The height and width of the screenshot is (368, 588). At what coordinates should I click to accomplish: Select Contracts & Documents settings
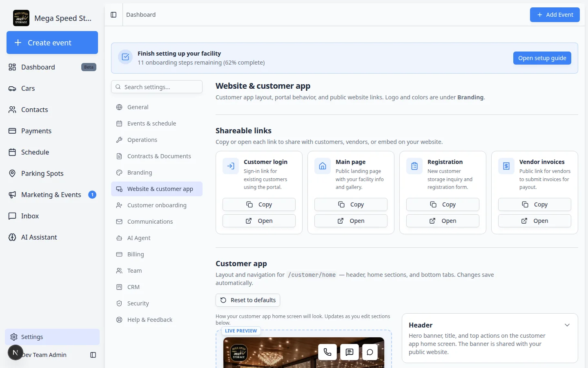pos(157,156)
